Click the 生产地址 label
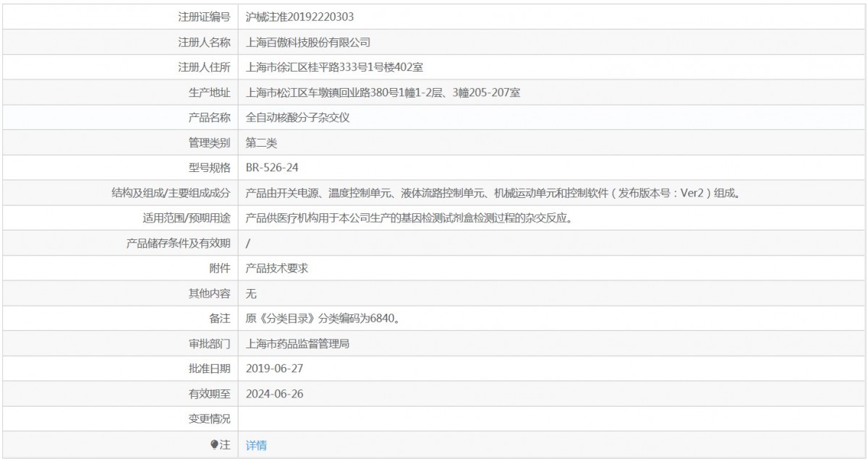 pyautogui.click(x=209, y=92)
